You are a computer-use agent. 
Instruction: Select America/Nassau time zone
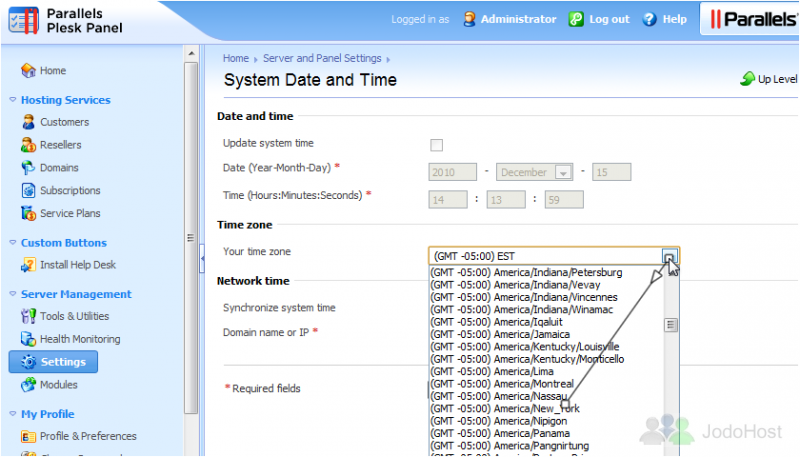click(546, 396)
